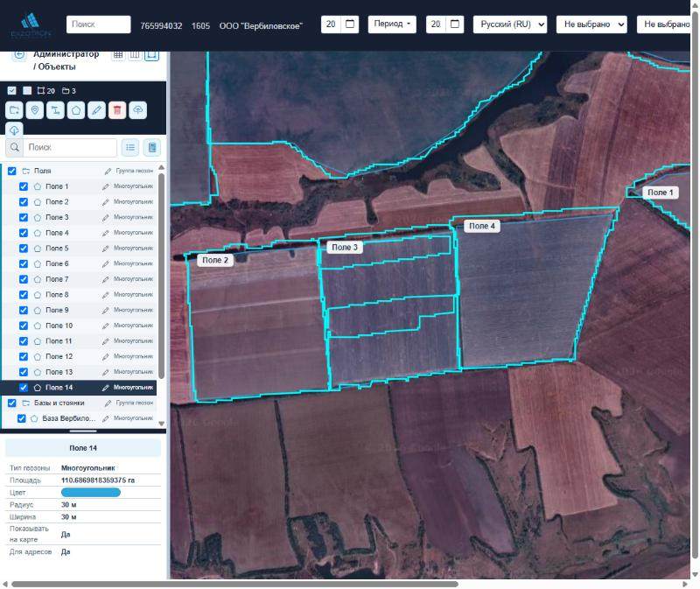Click the pencil icon of Базы и стоянки group
Image resolution: width=700 pixels, height=589 pixels.
click(108, 403)
